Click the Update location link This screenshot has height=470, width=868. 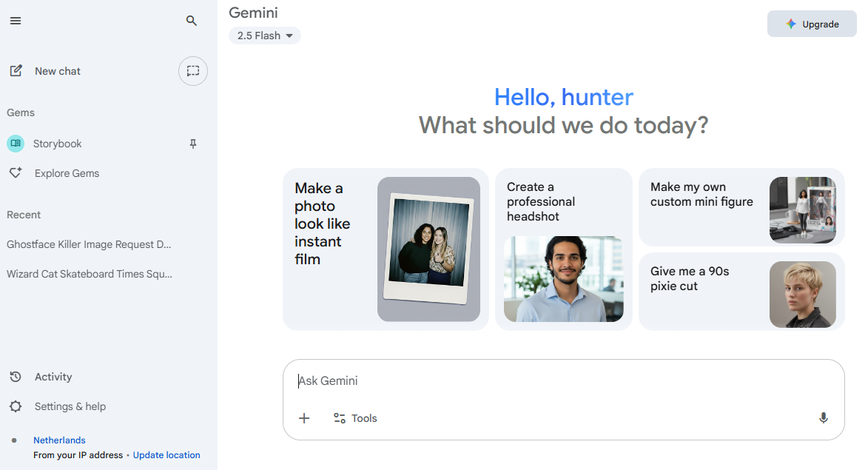click(x=166, y=455)
